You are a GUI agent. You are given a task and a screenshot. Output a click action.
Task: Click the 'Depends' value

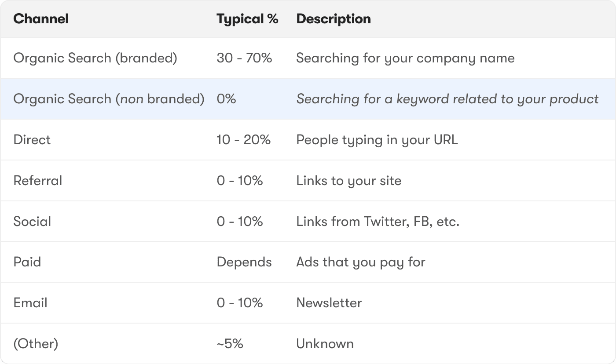pyautogui.click(x=244, y=262)
